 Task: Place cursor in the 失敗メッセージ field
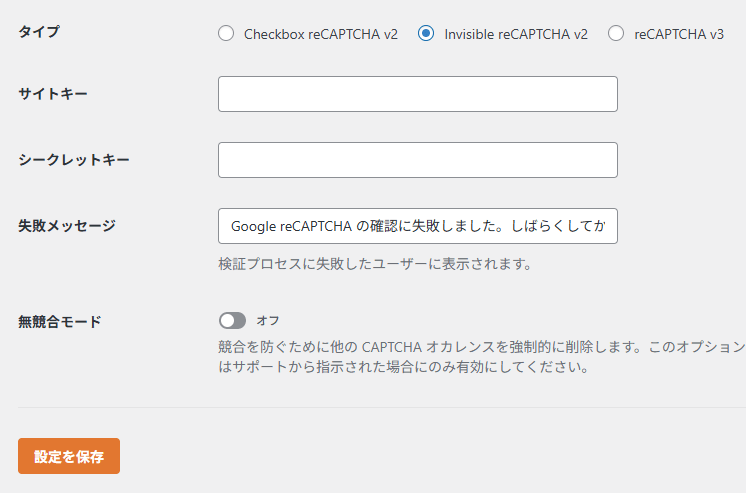pos(417,226)
